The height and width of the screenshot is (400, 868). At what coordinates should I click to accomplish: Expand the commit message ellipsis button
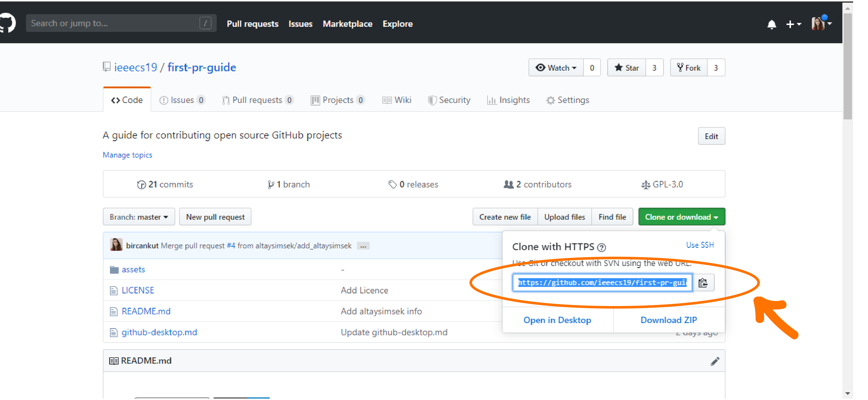click(363, 246)
